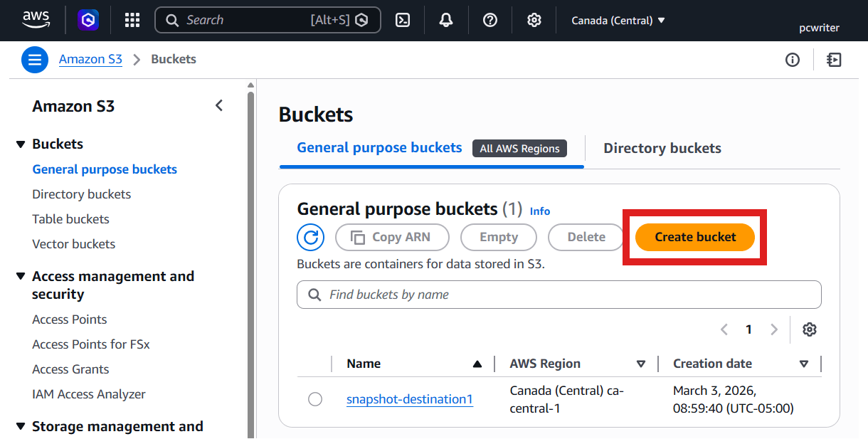Open the snapshot-destination1 bucket link
This screenshot has height=439, width=868.
click(x=410, y=400)
